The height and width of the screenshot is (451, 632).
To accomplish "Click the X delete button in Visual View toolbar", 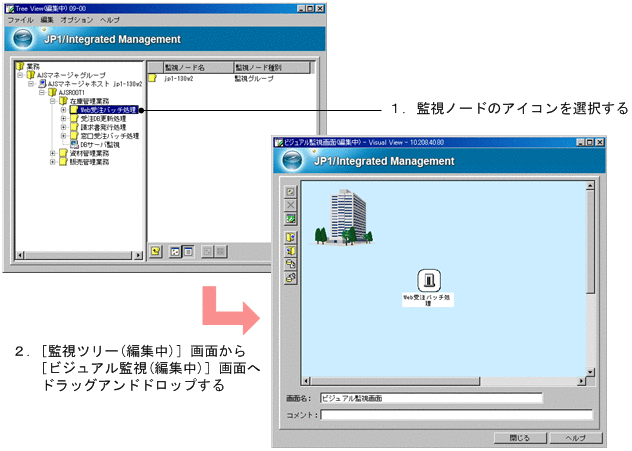I will click(291, 205).
